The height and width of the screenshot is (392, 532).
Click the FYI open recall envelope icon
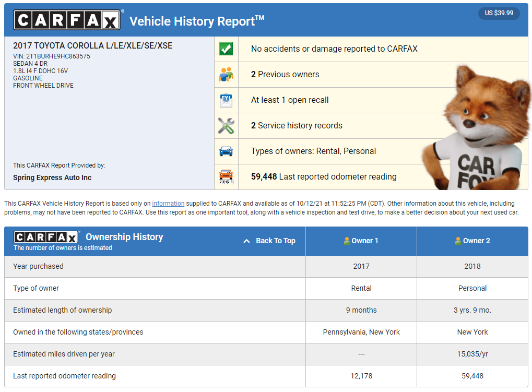pos(226,100)
